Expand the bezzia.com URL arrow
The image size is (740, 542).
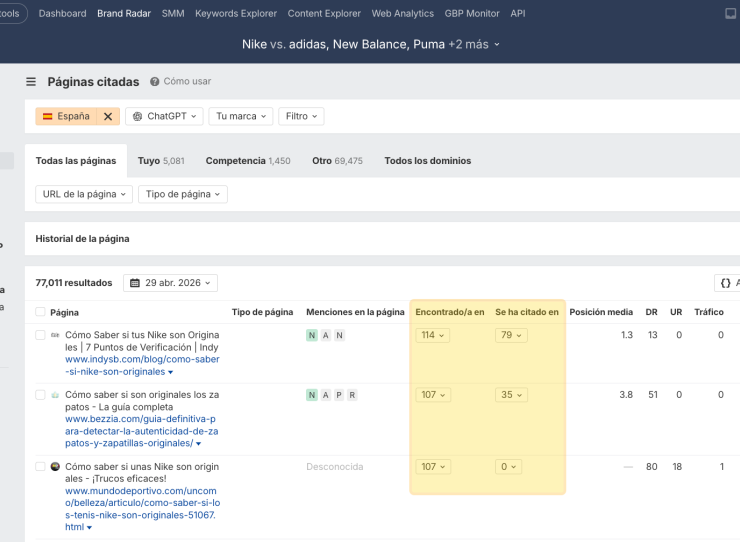(x=198, y=444)
